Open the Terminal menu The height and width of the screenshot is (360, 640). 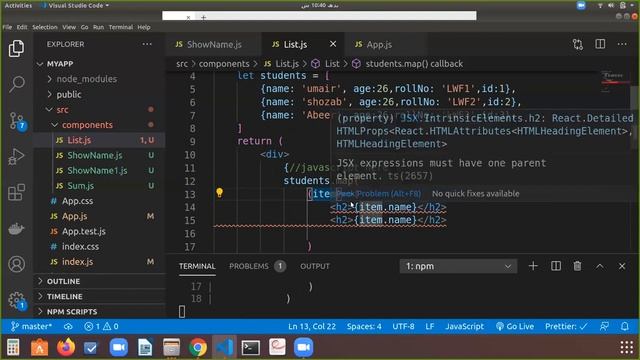(x=121, y=27)
